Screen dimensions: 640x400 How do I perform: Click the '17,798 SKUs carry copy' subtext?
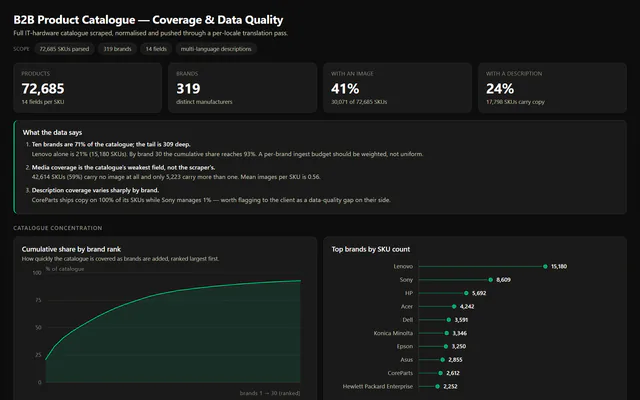point(515,102)
